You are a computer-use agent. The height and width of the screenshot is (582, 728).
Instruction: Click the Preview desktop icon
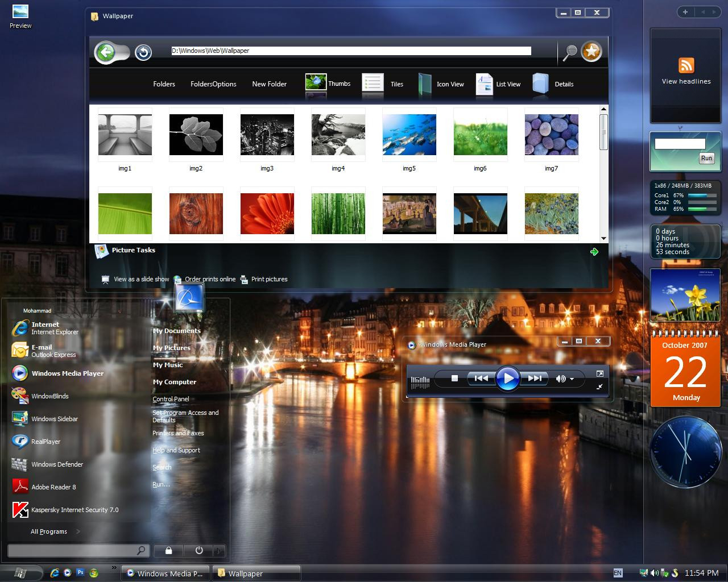pyautogui.click(x=20, y=16)
